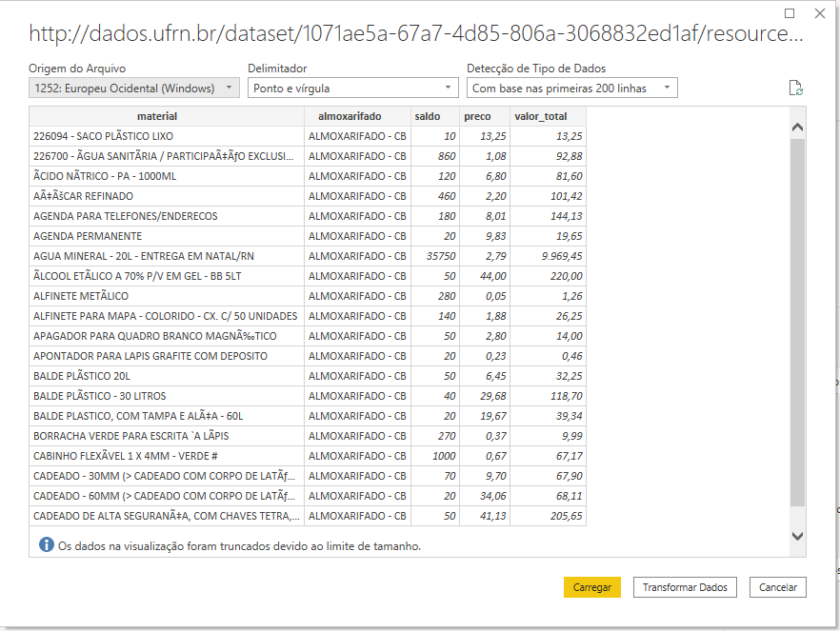840x631 pixels.
Task: Select the valor_total column header
Action: (x=548, y=116)
